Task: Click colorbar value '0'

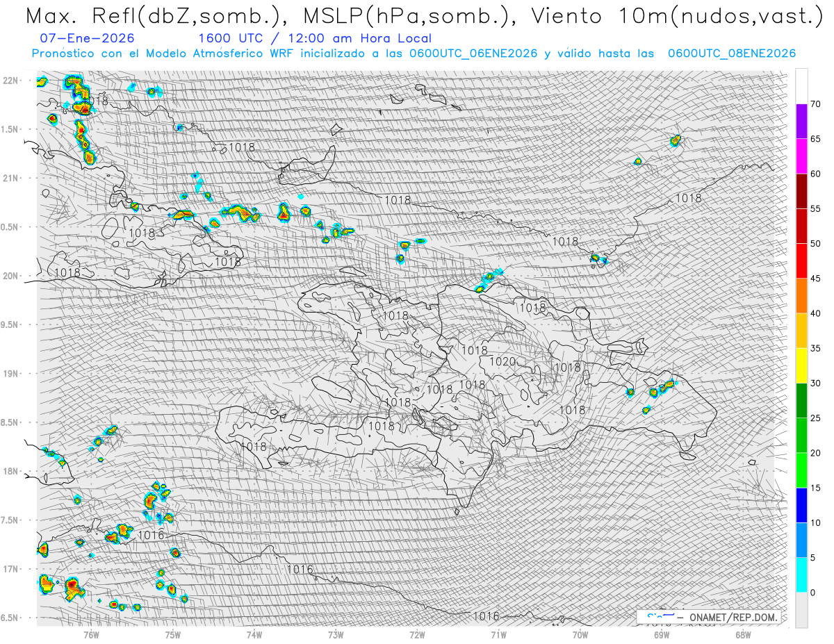Action: pyautogui.click(x=813, y=593)
